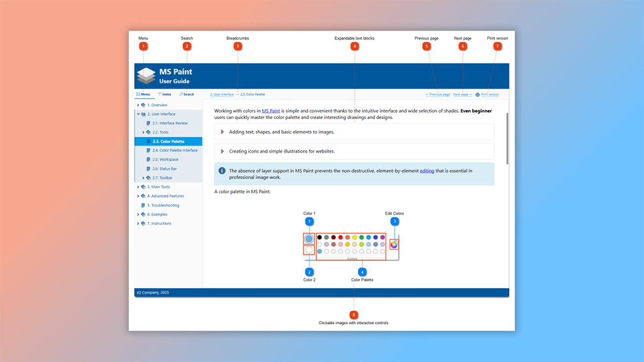
Task: Open the 2. User Interface breadcrumb link
Action: (221, 94)
